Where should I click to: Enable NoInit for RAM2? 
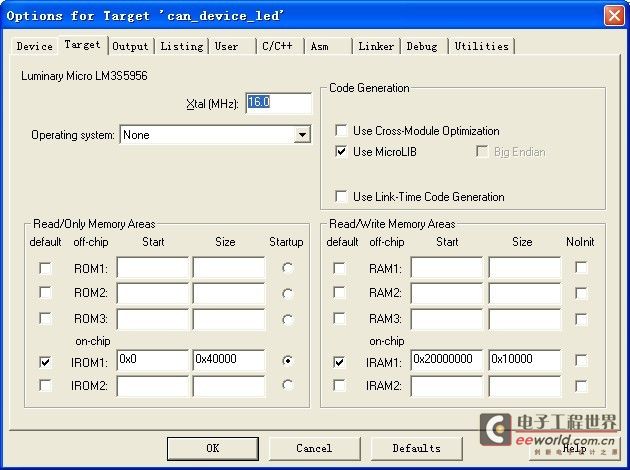click(x=581, y=293)
